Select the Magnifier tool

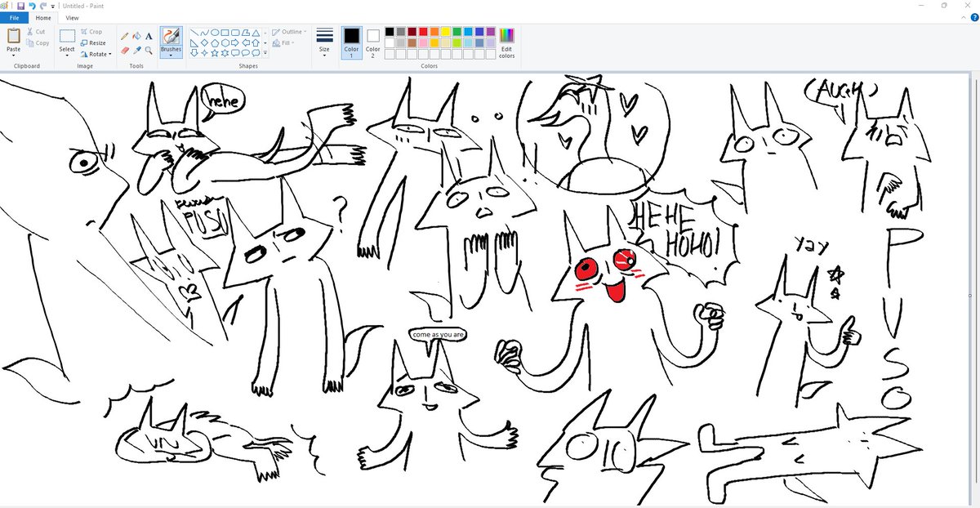149,51
